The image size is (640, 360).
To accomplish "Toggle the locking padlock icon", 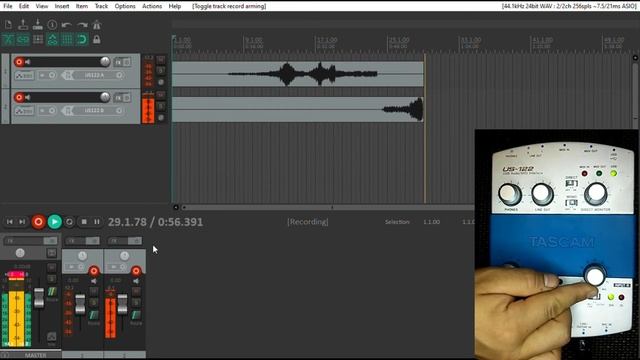I will point(97,40).
